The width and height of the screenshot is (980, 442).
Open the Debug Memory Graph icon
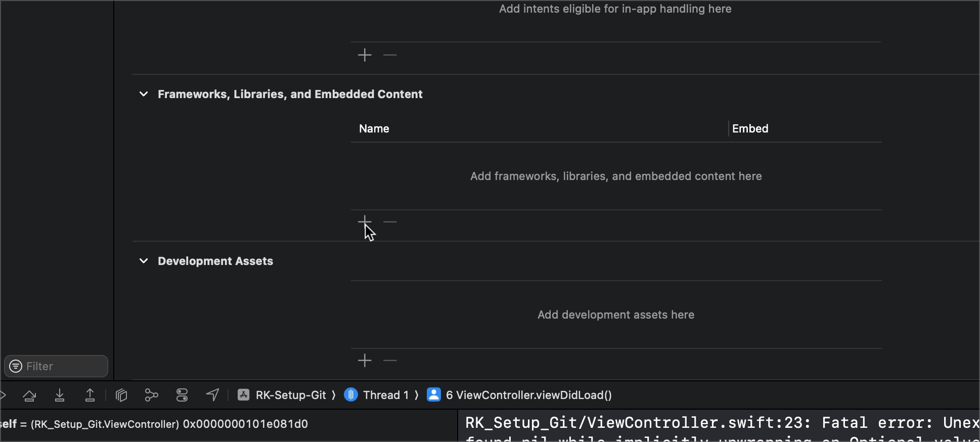coord(152,395)
